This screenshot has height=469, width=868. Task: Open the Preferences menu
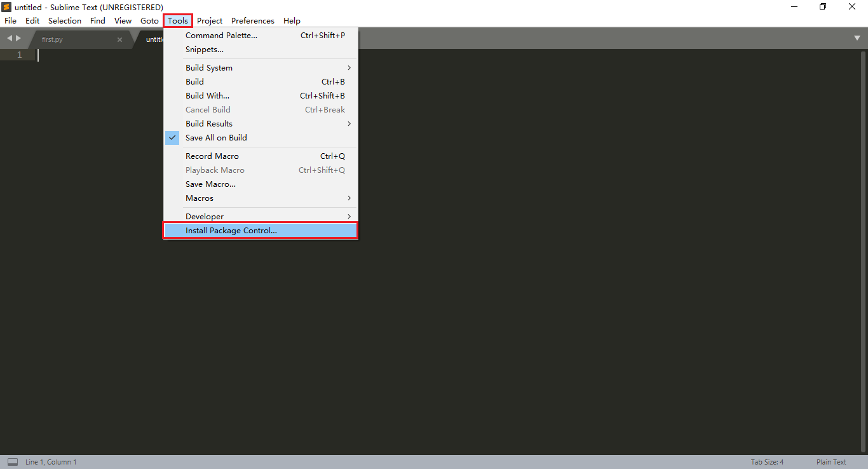click(252, 20)
